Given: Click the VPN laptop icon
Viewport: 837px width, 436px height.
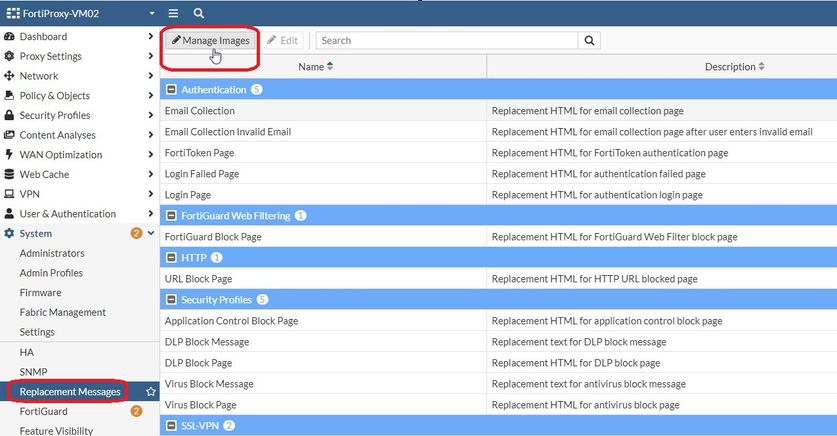Looking at the screenshot, I should [9, 194].
